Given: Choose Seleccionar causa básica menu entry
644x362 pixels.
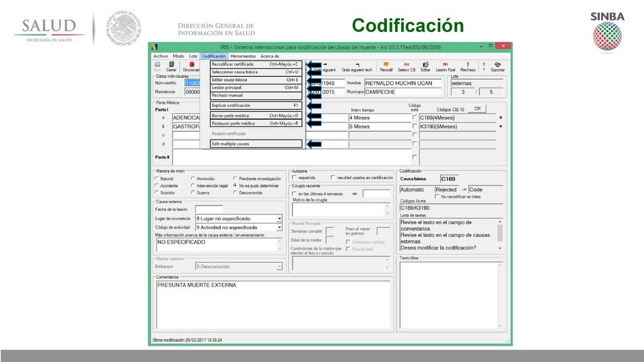Looking at the screenshot, I should click(256, 72).
